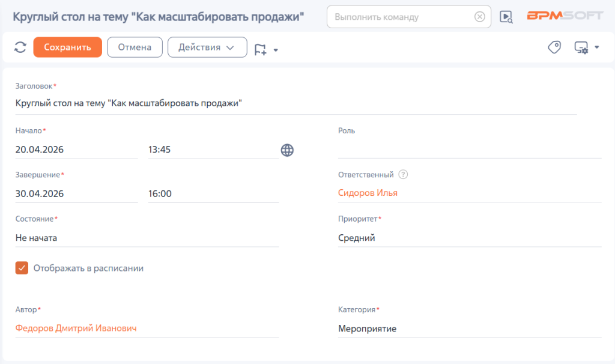The width and height of the screenshot is (615, 364).
Task: Clear the command search field with X icon
Action: pos(479,17)
